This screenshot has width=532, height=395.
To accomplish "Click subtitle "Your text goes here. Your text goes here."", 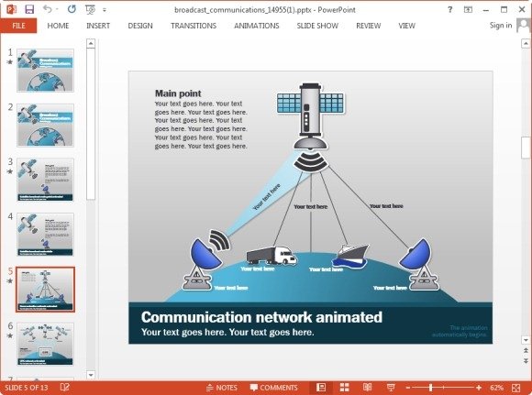I will pyautogui.click(x=227, y=332).
